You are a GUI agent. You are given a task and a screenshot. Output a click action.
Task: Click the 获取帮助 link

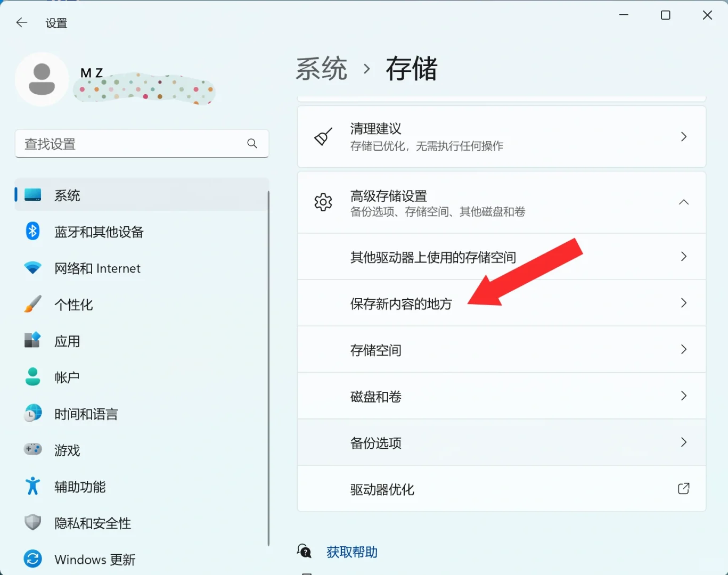click(x=352, y=552)
